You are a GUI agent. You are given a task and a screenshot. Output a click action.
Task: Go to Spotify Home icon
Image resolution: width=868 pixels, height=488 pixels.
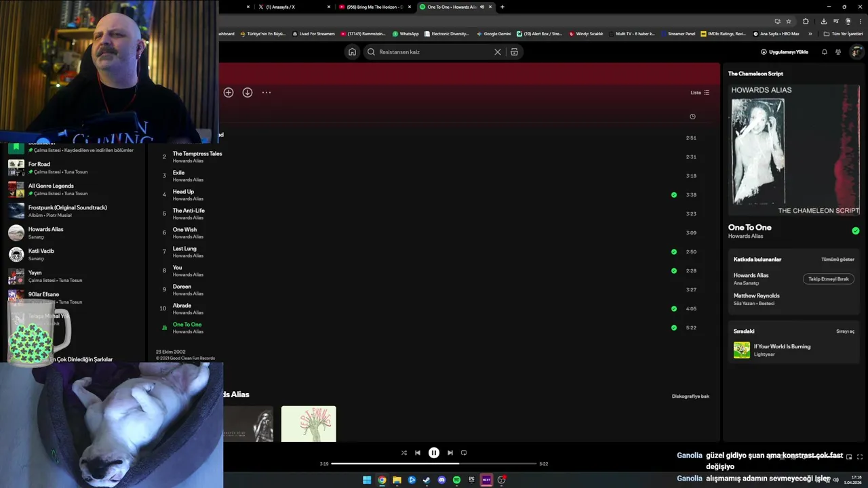[x=352, y=52]
